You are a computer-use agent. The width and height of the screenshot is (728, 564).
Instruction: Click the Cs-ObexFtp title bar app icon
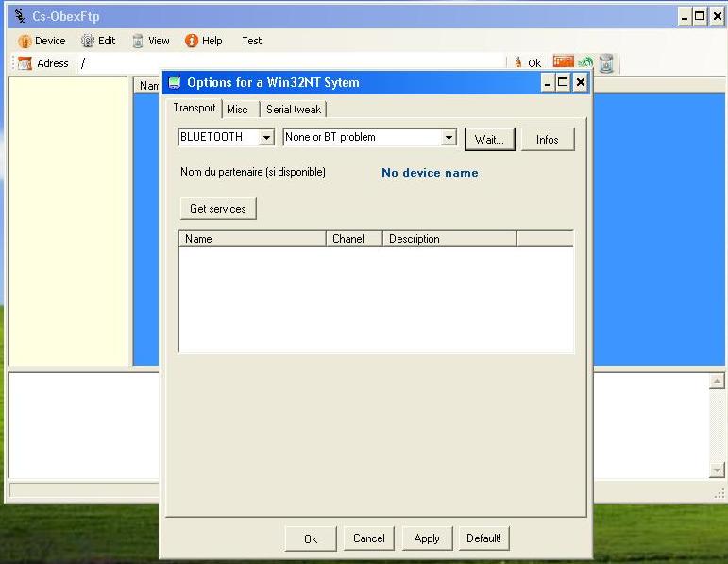click(20, 16)
